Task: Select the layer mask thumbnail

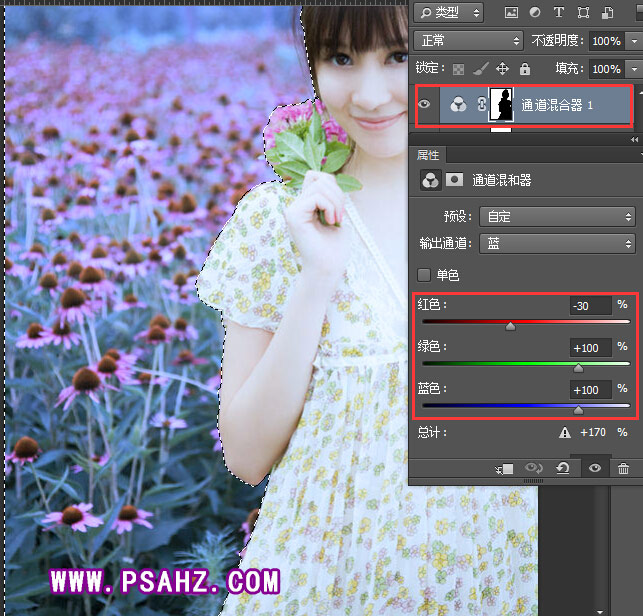Action: point(502,104)
